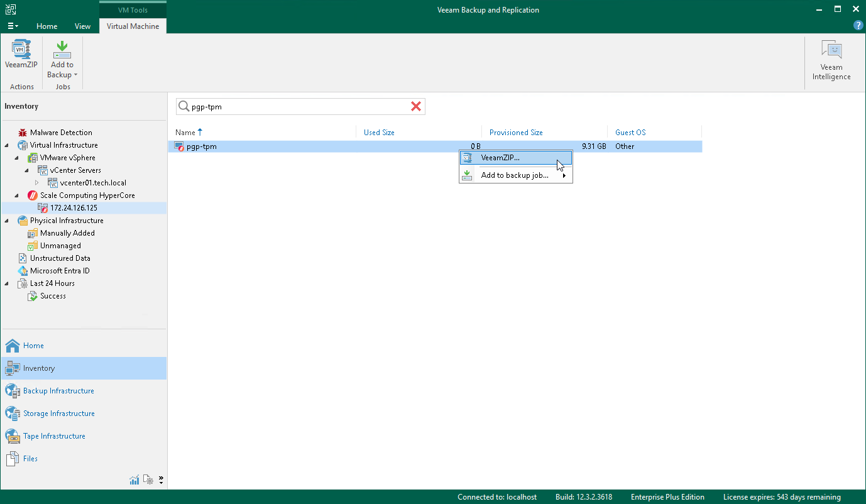Click the Connected to: localhost status text
This screenshot has height=504, width=866.
(497, 497)
